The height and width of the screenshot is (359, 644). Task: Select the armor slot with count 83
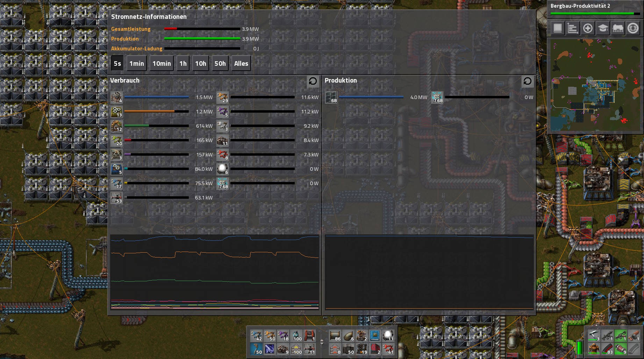pos(607,349)
